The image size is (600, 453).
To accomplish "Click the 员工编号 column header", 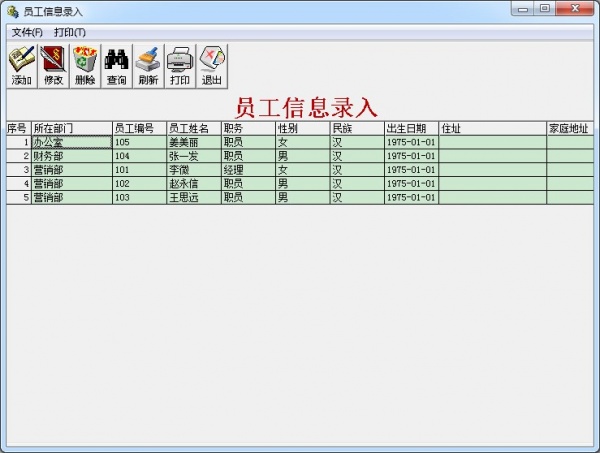I will coord(140,129).
